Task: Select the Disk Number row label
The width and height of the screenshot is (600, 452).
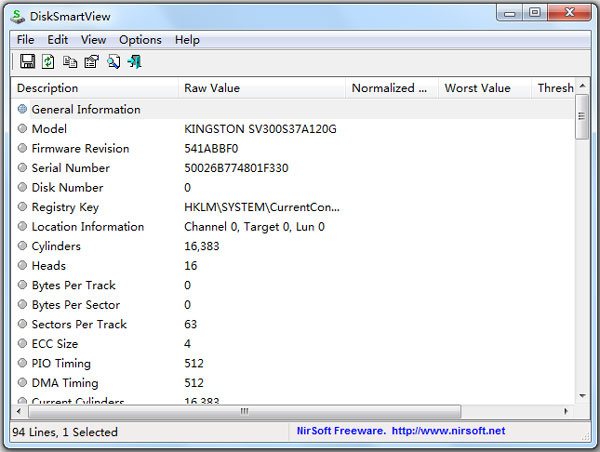Action: [x=67, y=188]
